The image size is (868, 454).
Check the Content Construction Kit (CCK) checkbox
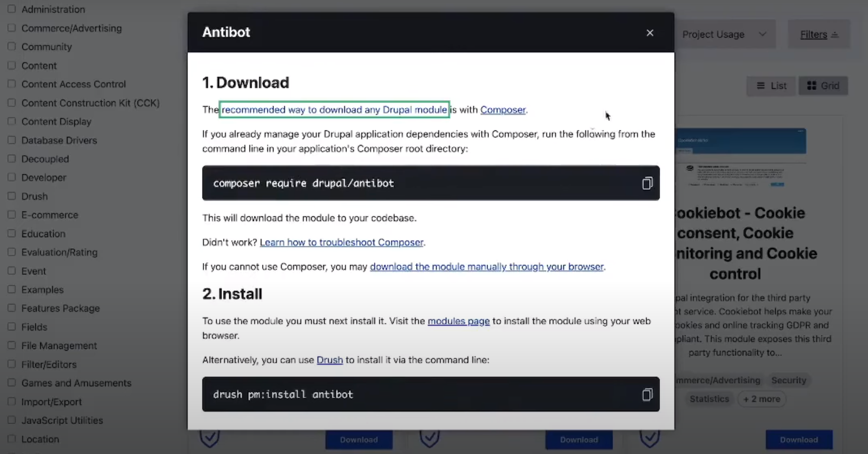[11, 103]
